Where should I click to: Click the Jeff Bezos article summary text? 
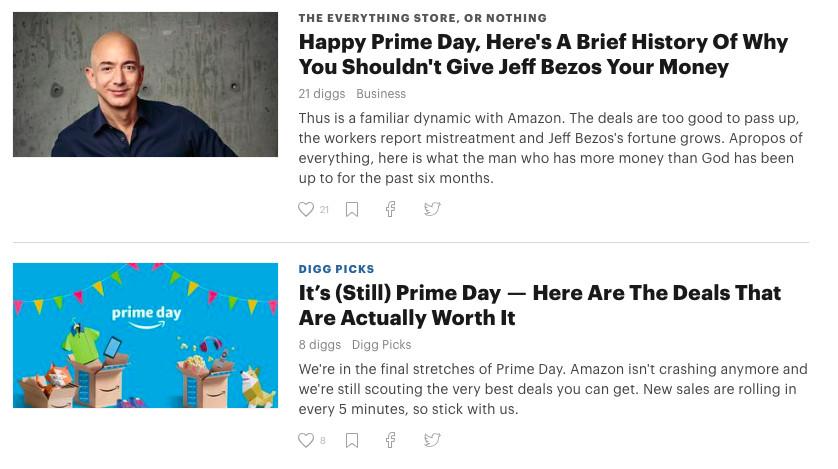tap(550, 148)
